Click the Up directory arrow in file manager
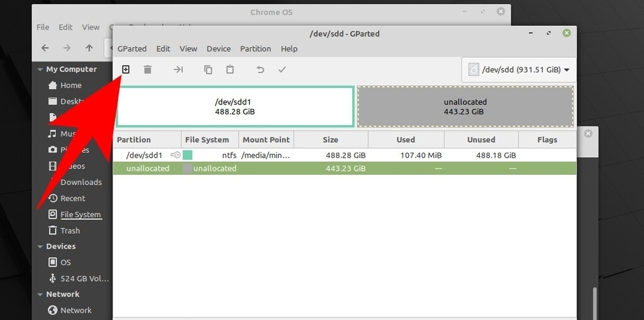644x320 pixels. pyautogui.click(x=89, y=48)
